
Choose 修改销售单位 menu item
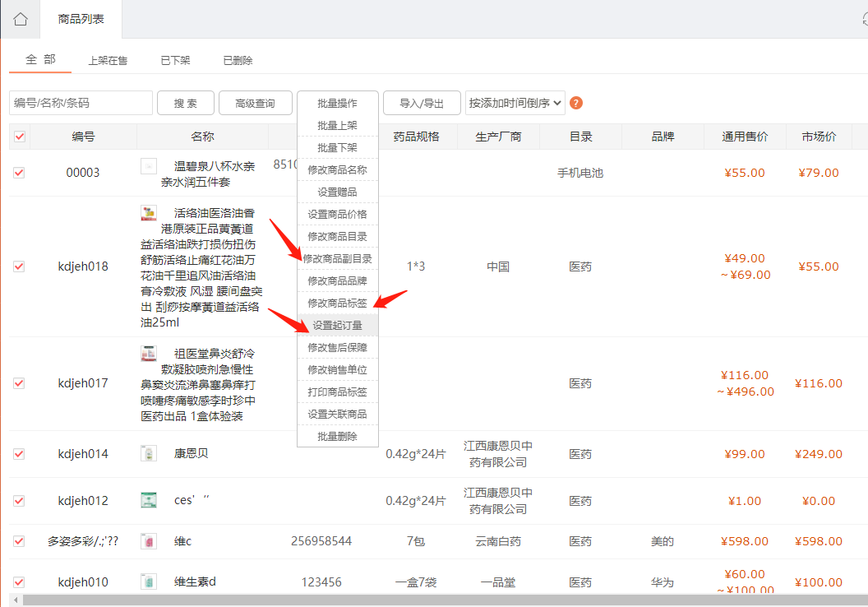(x=338, y=369)
